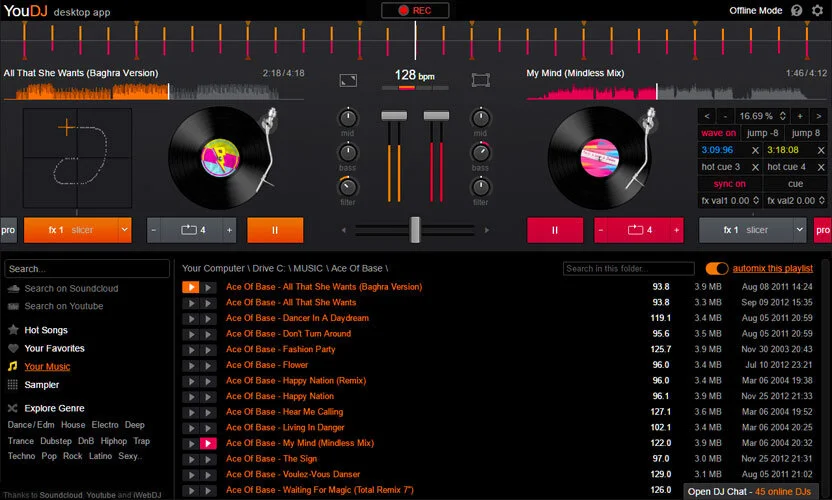Screen dimensions: 832x500
Task: Toggle sync on for right deck
Action: click(x=730, y=184)
